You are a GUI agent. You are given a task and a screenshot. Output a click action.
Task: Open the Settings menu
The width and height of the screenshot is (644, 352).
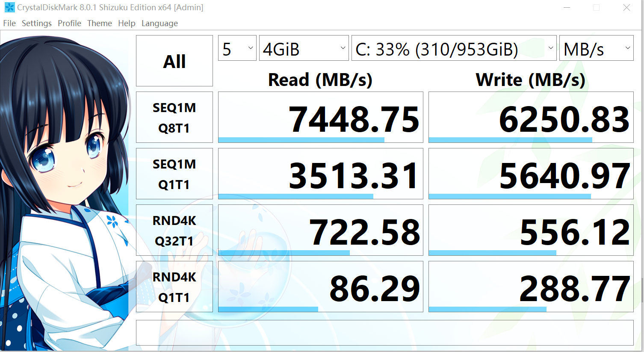(x=36, y=23)
